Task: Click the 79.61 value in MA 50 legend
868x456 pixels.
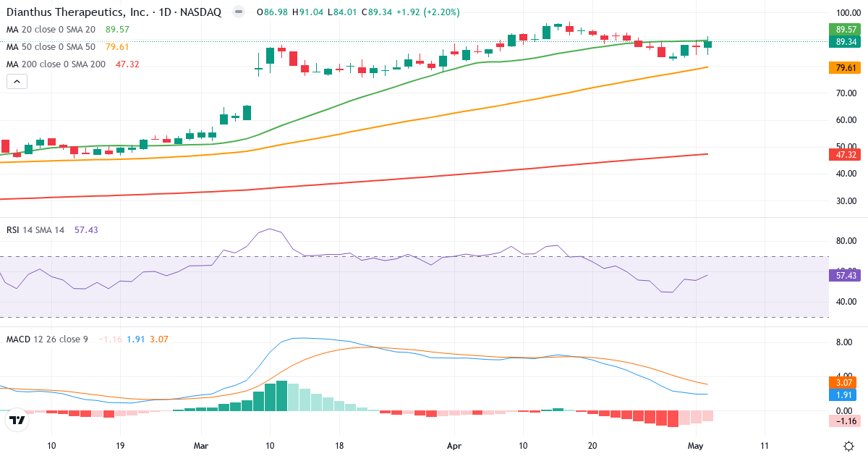Action: [x=116, y=47]
